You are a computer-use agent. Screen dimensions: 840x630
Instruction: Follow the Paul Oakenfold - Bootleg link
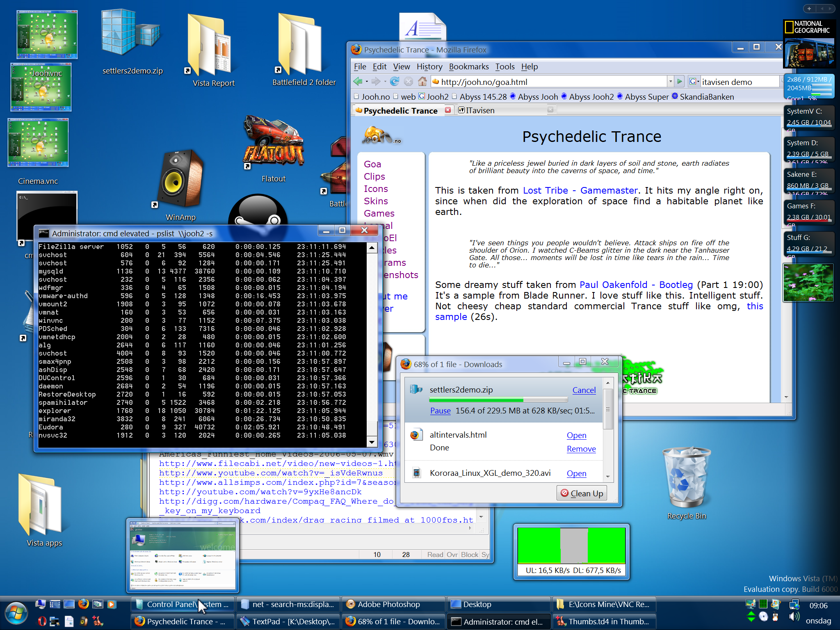636,285
